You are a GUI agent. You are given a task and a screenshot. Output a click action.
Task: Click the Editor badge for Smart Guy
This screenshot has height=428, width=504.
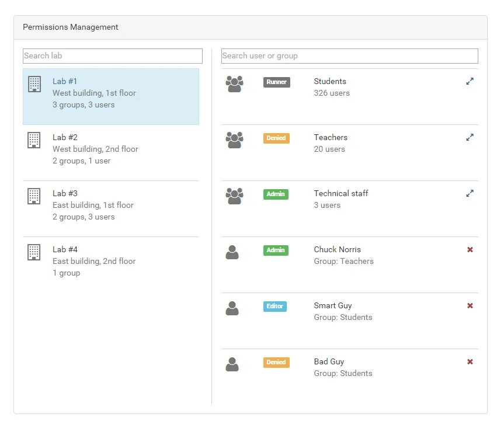click(275, 307)
